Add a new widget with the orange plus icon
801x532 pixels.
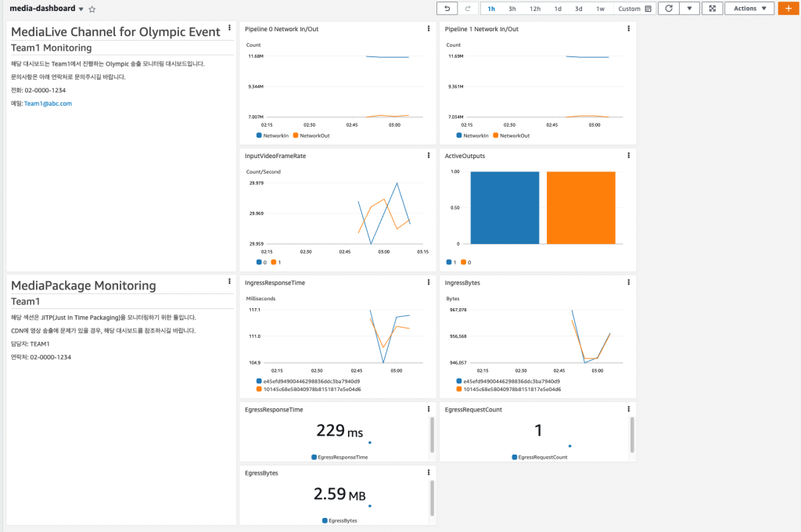[x=788, y=8]
